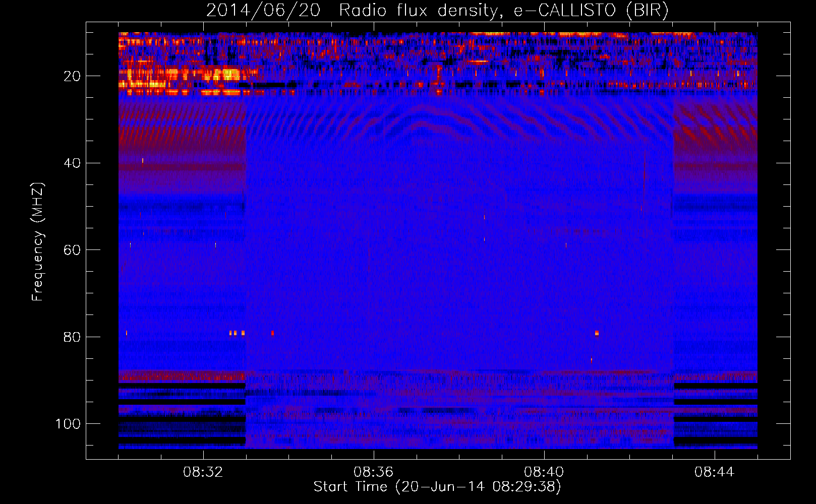The height and width of the screenshot is (504, 816).
Task: Click the '08:40' time tick label
Action: (x=544, y=472)
